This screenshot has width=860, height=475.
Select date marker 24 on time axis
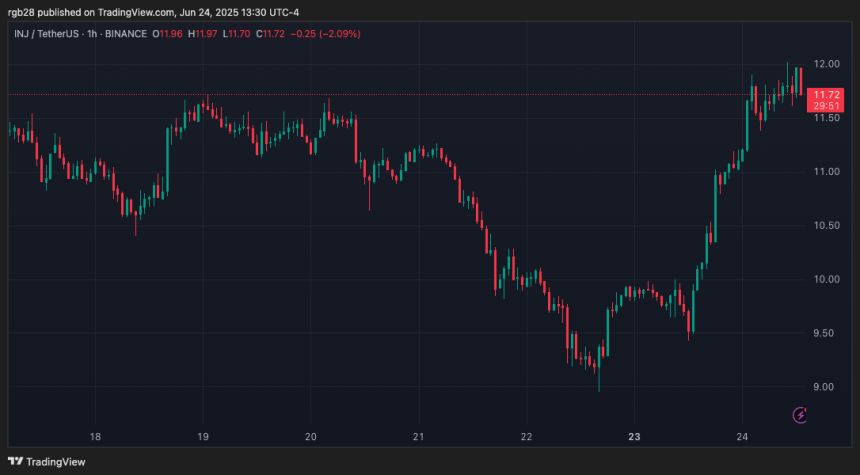pyautogui.click(x=742, y=436)
